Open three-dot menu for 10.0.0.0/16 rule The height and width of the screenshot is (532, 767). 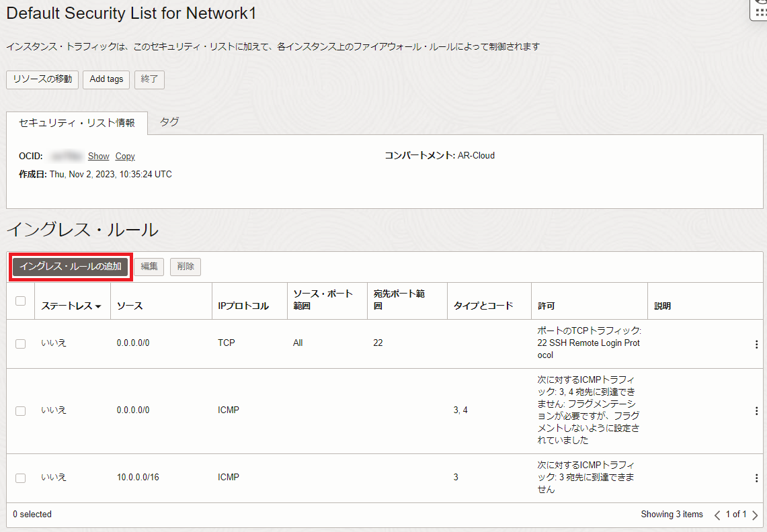point(756,478)
